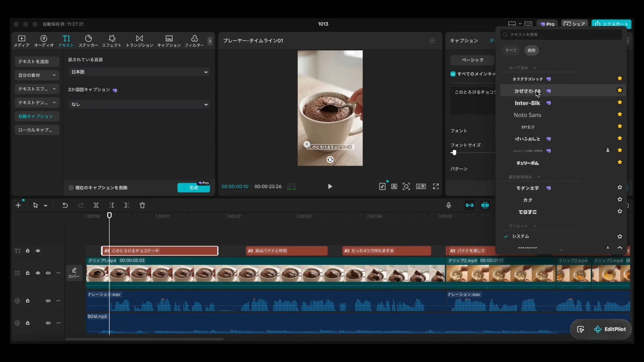Click the カバー cover edit button
The image size is (644, 362).
pos(74,273)
